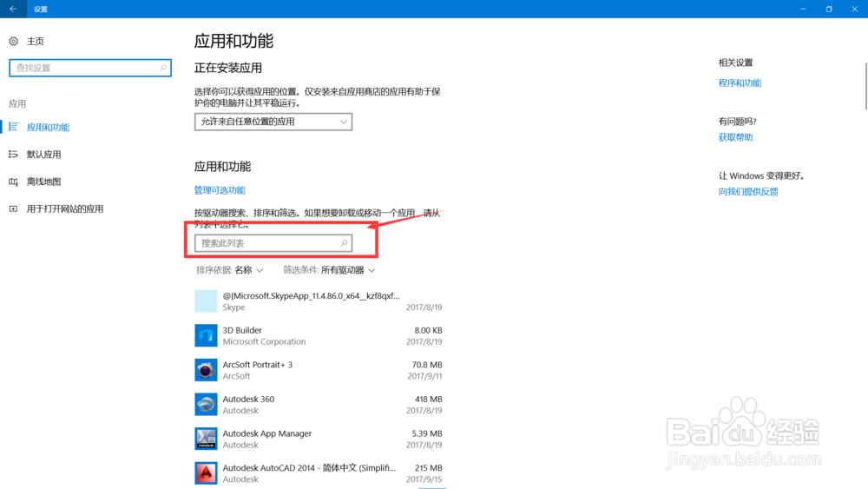Click 获取帮助 link
The width and height of the screenshot is (868, 489).
tap(735, 136)
